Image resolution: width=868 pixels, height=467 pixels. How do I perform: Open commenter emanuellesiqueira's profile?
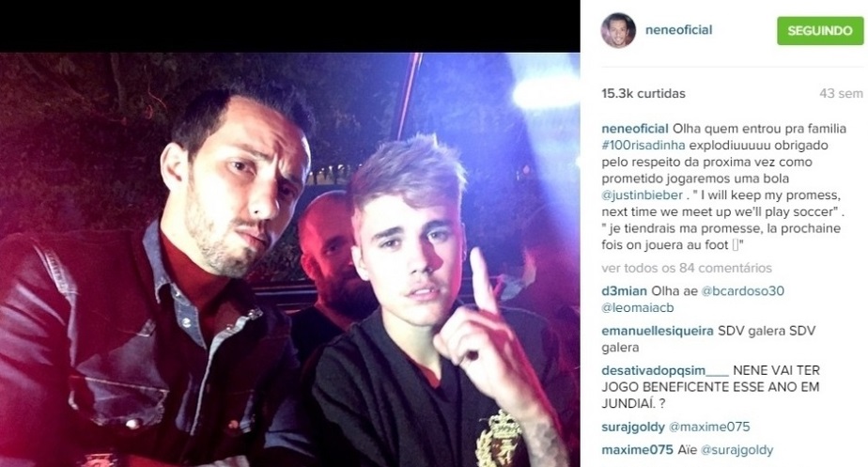coord(658,331)
